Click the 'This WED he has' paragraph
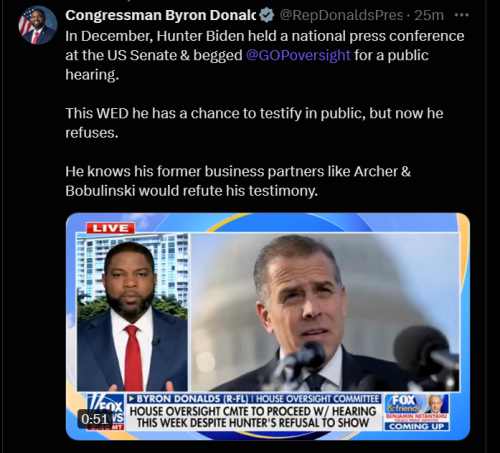The width and height of the screenshot is (500, 453). (254, 123)
